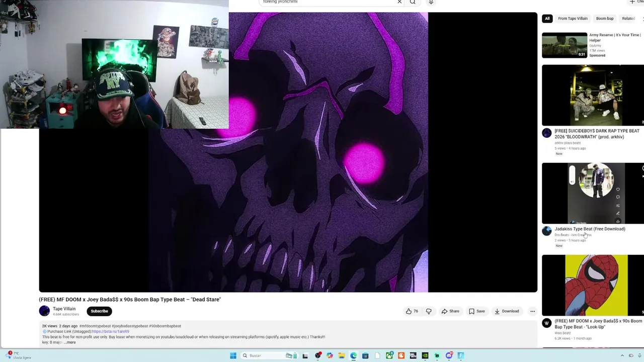644x362 pixels.
Task: Open Dro Beats channel avatar
Action: [x=547, y=231]
